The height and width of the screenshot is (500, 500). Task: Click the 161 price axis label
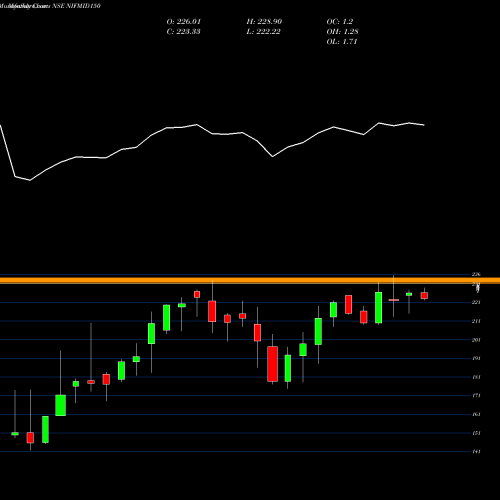[476, 414]
